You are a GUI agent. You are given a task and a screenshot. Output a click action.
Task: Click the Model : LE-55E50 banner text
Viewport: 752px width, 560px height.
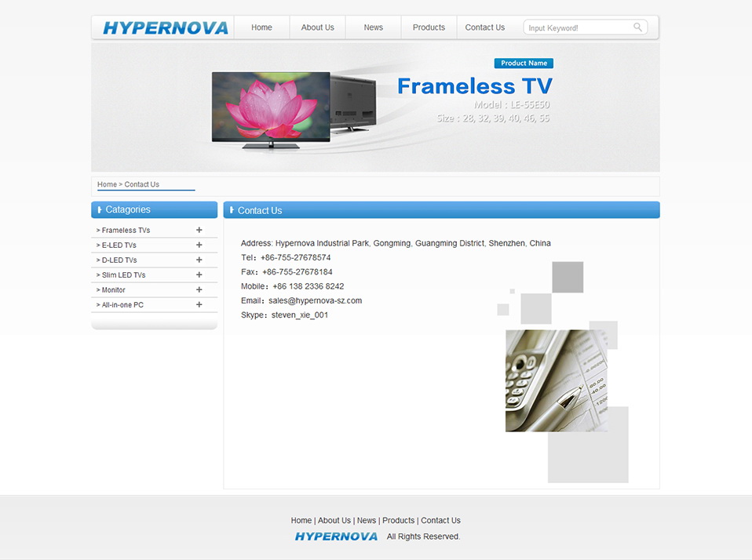[512, 104]
